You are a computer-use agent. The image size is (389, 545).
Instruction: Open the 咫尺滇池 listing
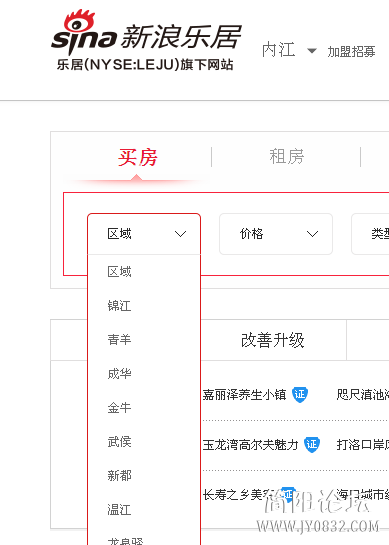363,395
